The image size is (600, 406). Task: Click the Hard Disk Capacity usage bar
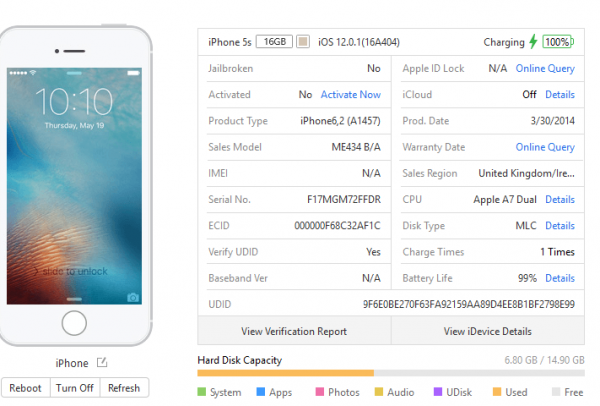click(x=391, y=373)
